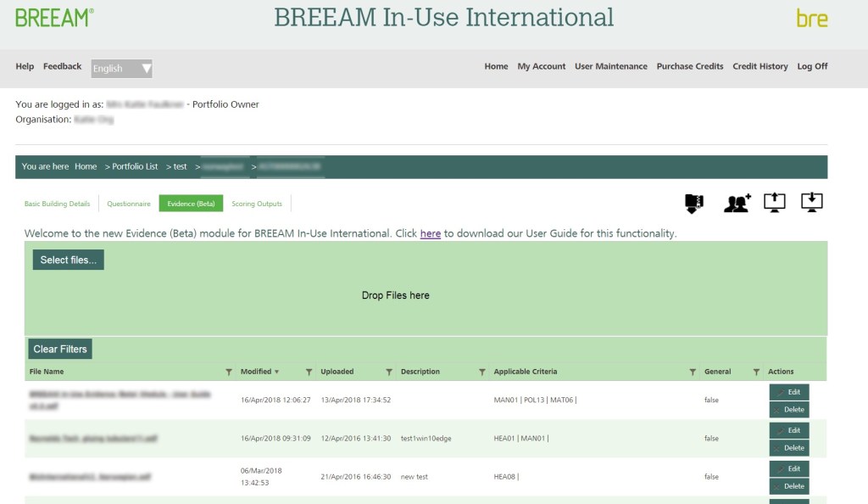Screen dimensions: 868x504
Task: Open the Applicable Criteria filter funnel
Action: pos(692,372)
